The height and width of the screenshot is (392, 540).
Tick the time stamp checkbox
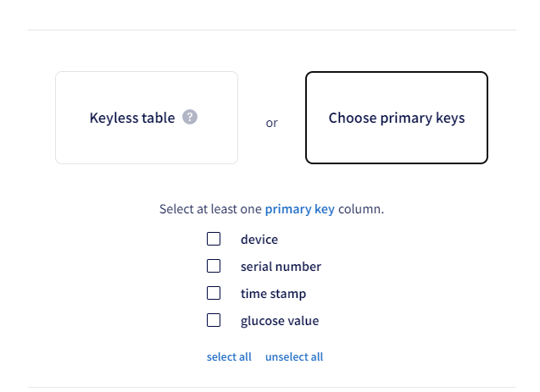point(214,294)
